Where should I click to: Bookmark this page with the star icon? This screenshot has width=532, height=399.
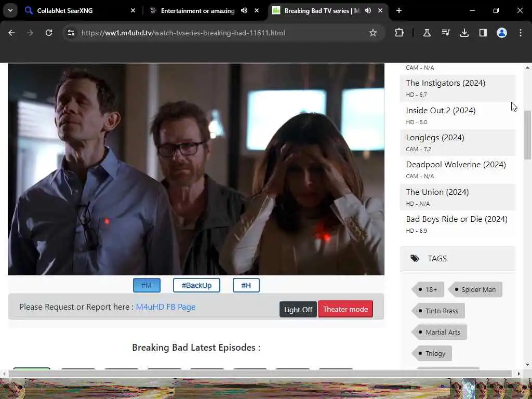(x=373, y=33)
